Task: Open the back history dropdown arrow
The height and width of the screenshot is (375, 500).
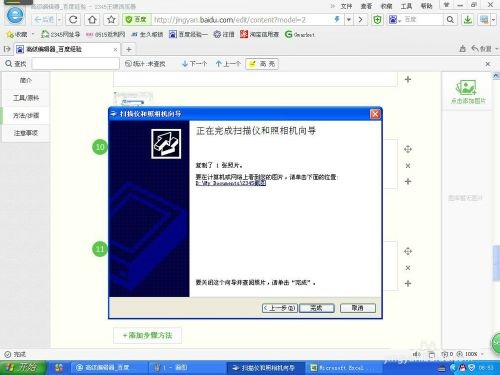Action: pos(59,20)
